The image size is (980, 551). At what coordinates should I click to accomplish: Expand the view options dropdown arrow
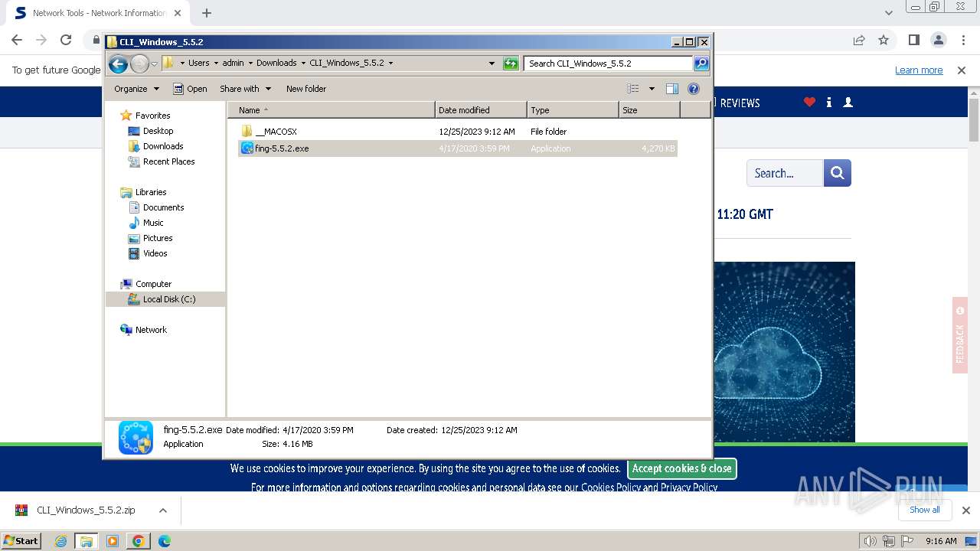point(652,89)
